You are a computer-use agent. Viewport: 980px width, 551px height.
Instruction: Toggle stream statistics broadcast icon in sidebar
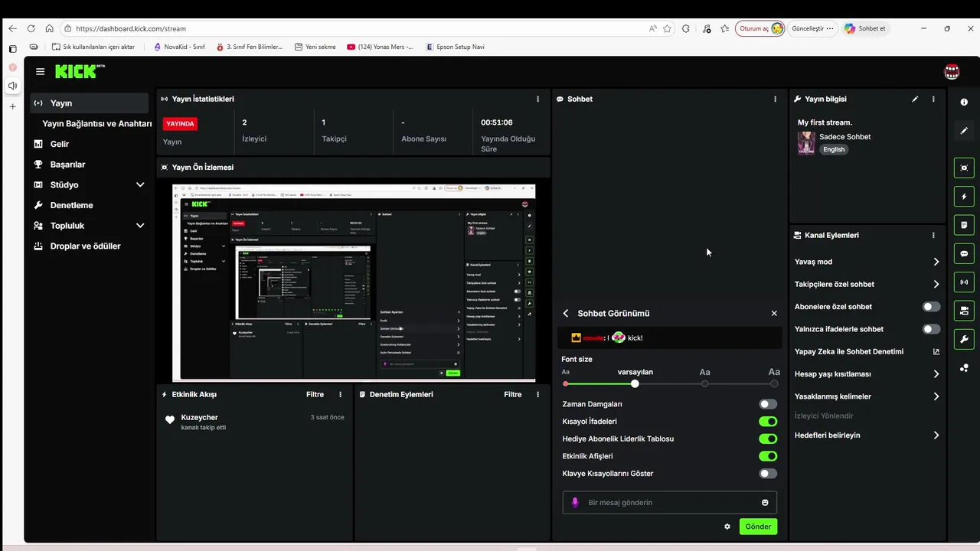[x=964, y=282]
